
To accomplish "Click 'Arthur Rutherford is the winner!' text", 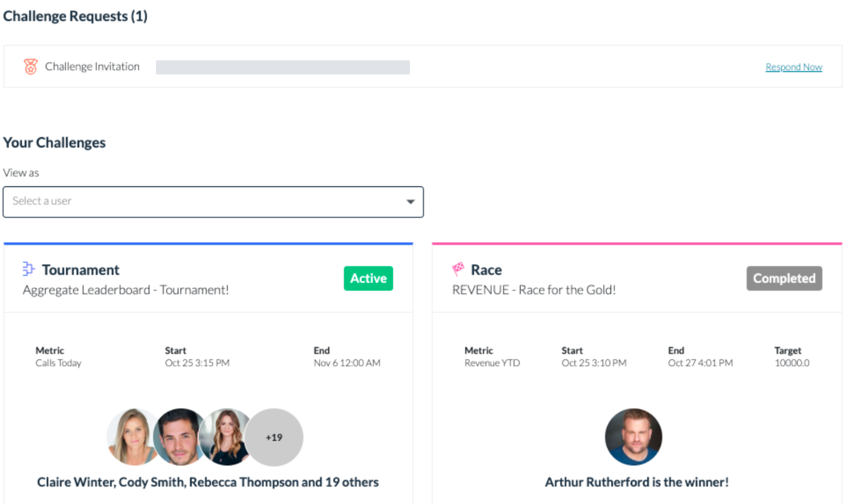I will [637, 482].
